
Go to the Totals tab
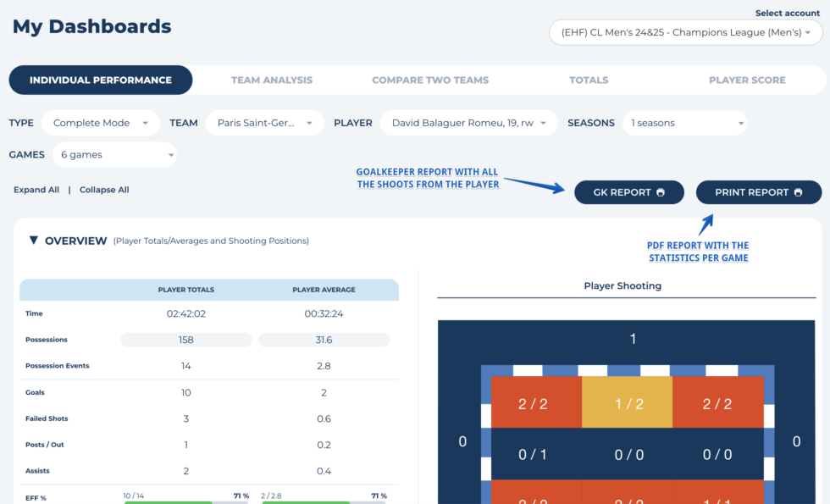click(x=589, y=80)
